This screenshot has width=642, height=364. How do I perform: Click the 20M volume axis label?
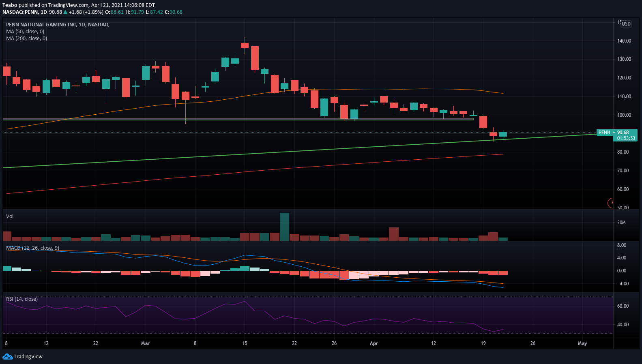(621, 223)
